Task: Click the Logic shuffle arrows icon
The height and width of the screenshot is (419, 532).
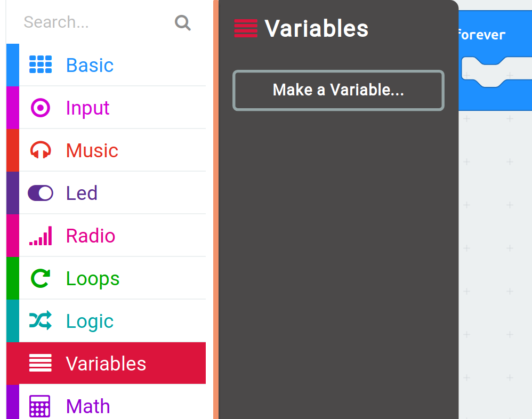Action: tap(41, 320)
